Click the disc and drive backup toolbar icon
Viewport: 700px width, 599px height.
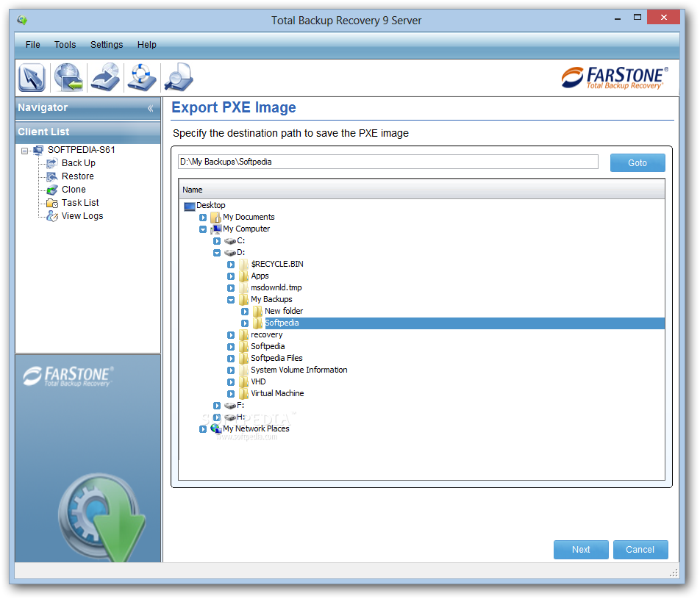[105, 77]
